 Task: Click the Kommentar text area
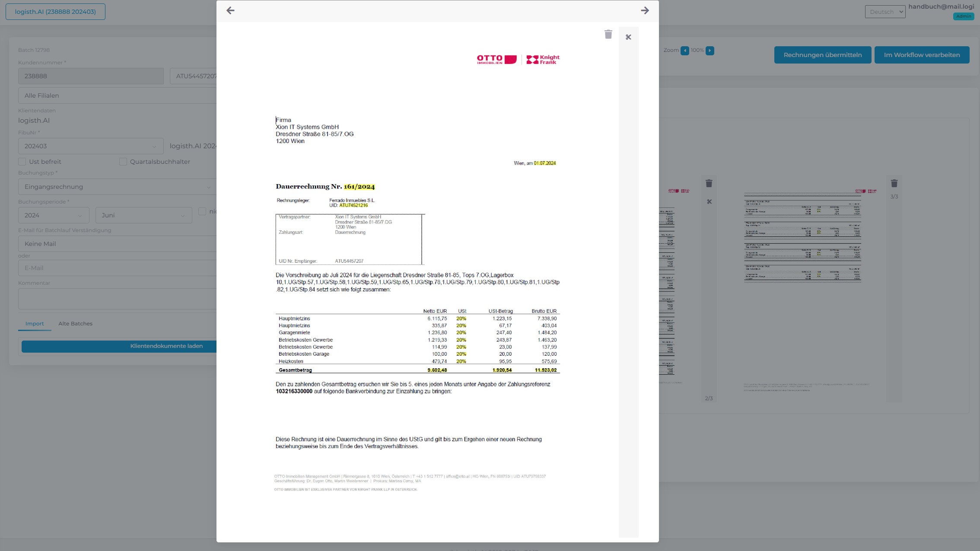click(117, 299)
